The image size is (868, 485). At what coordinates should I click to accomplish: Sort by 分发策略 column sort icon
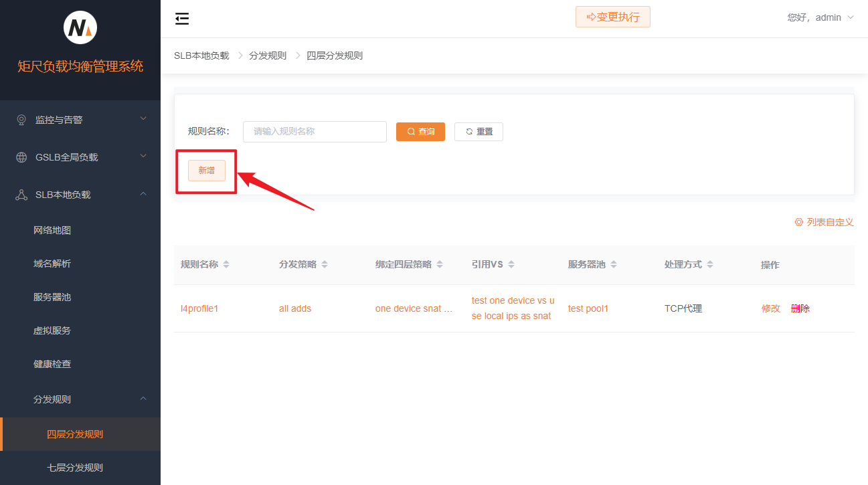(x=325, y=265)
